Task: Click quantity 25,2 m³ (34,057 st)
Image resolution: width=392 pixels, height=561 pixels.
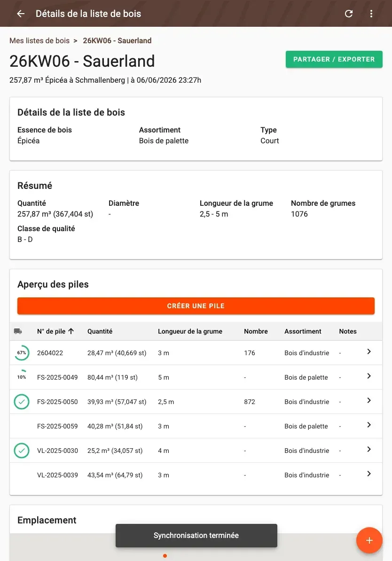Action: pyautogui.click(x=115, y=451)
